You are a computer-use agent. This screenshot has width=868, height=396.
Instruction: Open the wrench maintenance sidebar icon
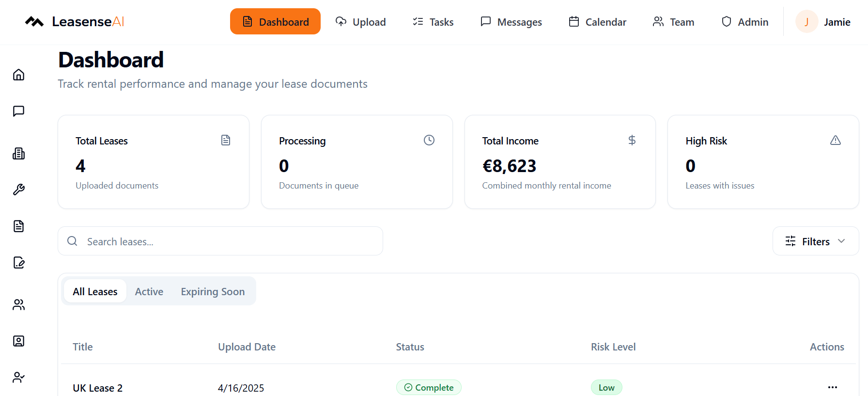(x=18, y=190)
